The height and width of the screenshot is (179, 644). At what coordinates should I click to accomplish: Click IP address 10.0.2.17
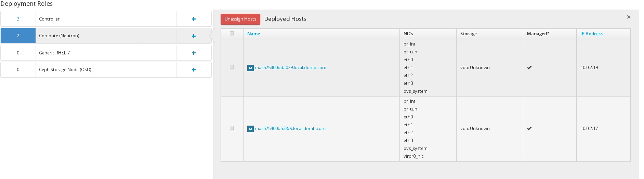point(589,128)
